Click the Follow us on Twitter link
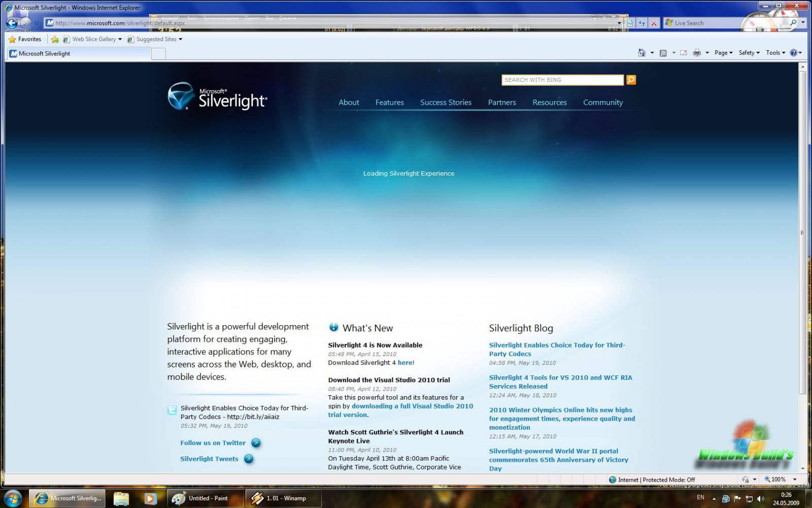 click(213, 443)
